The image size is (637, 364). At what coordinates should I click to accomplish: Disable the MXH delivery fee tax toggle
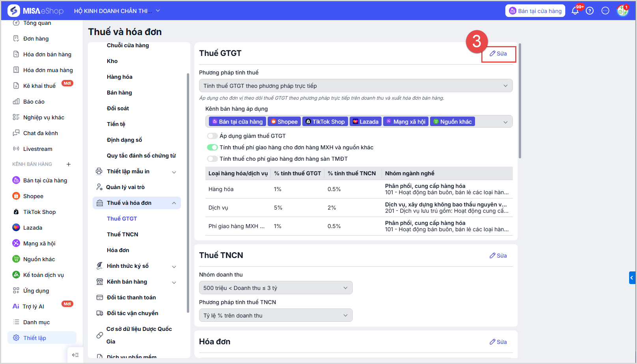coord(212,147)
